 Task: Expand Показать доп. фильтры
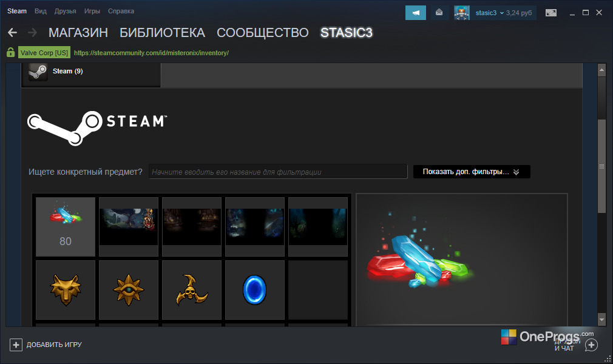[x=472, y=172]
